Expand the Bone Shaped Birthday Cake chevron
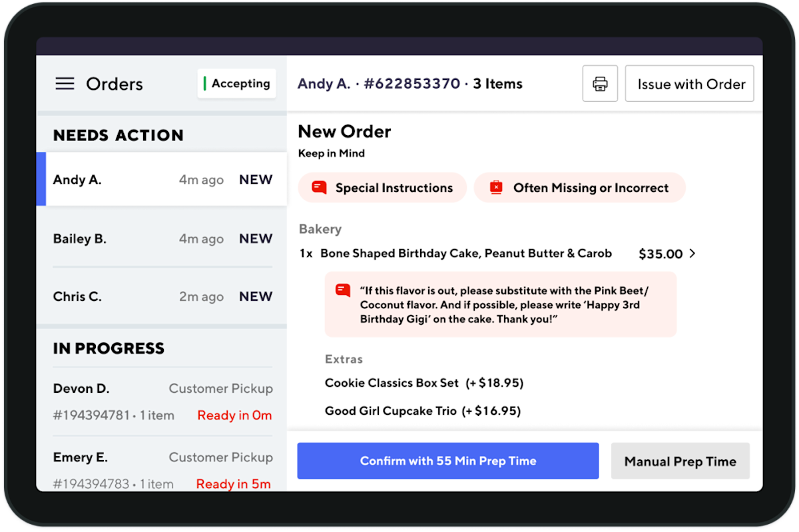799x532 pixels. tap(692, 253)
